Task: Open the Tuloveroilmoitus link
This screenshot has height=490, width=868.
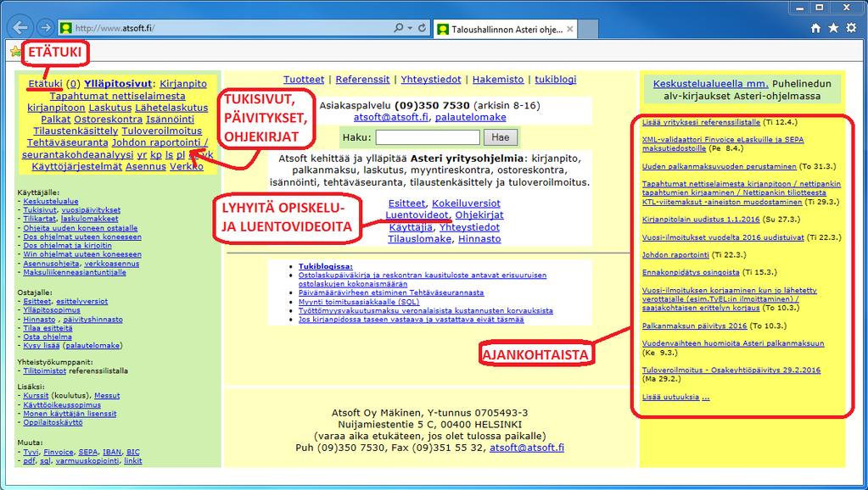Action: (x=162, y=131)
